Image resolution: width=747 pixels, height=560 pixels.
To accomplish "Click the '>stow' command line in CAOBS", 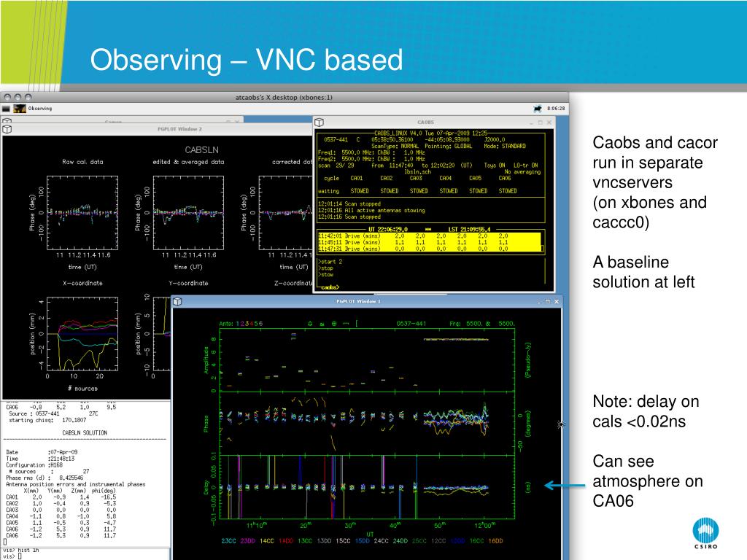I will [x=325, y=275].
